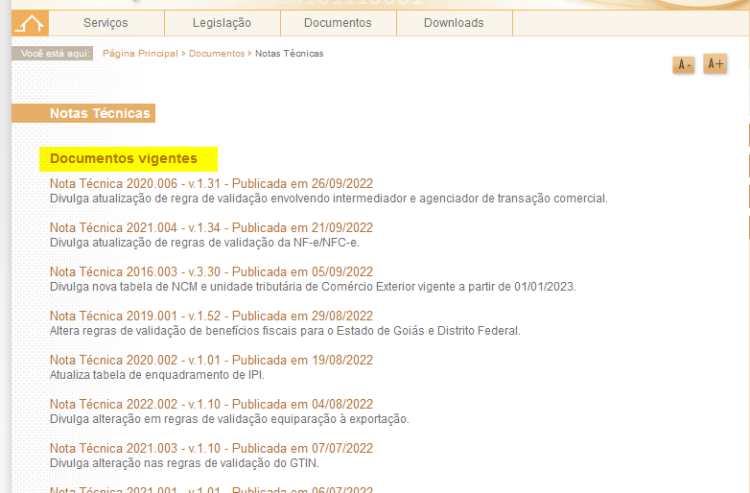Select the Notas Técnicas breadcrumb text
Viewport: 750px width, 493px height.
[289, 54]
